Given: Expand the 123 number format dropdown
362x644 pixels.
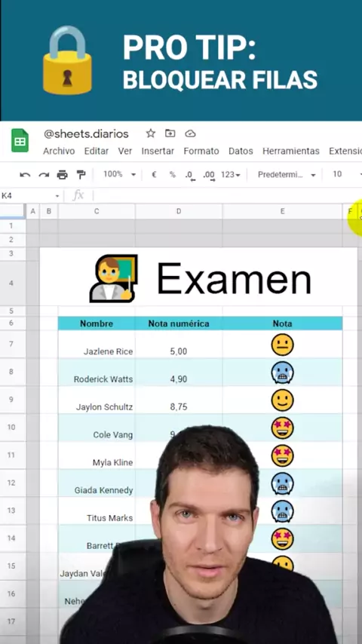Looking at the screenshot, I should pos(231,174).
